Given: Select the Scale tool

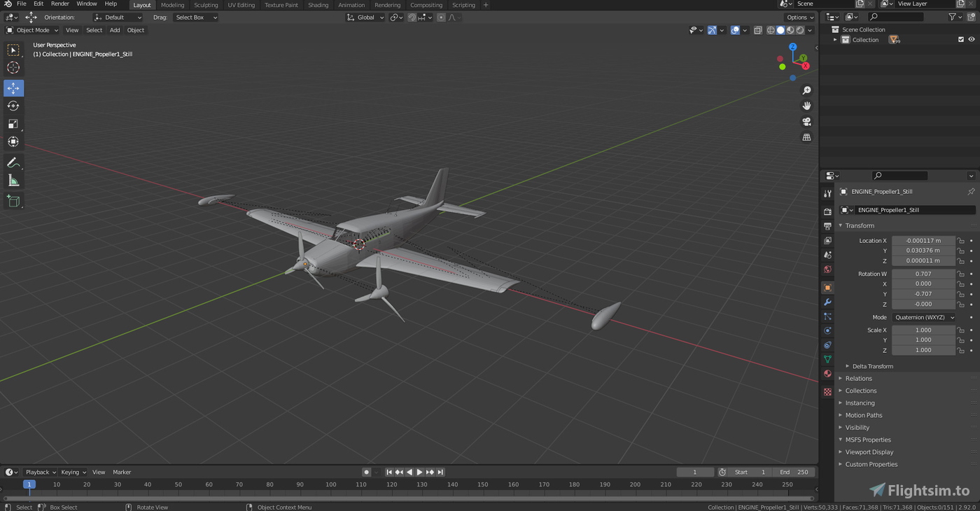Looking at the screenshot, I should [x=13, y=124].
